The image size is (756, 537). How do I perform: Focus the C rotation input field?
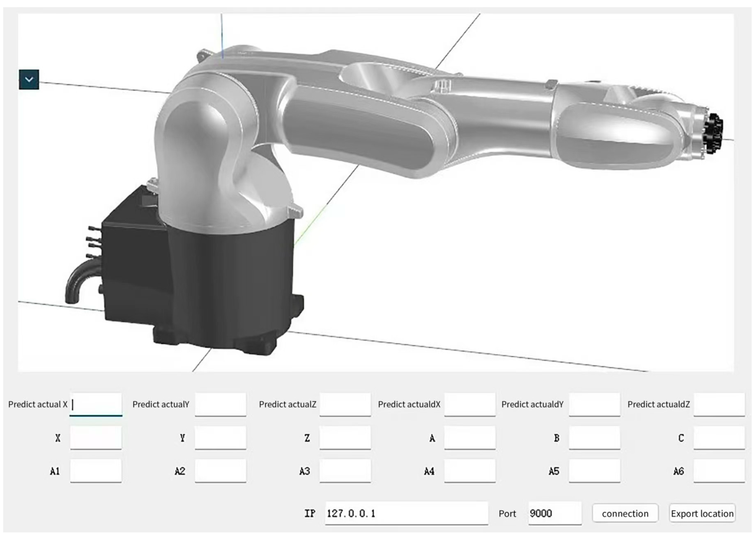pyautogui.click(x=719, y=437)
